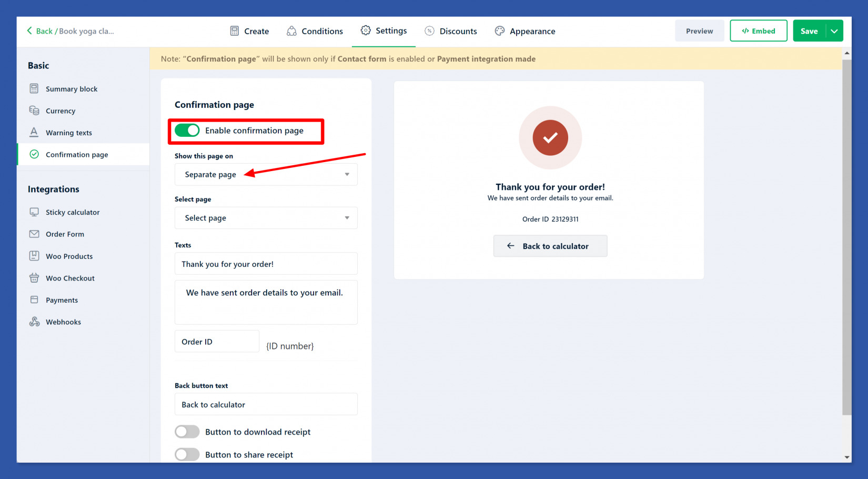Disable the Enable confirmation page toggle
868x479 pixels.
(187, 130)
